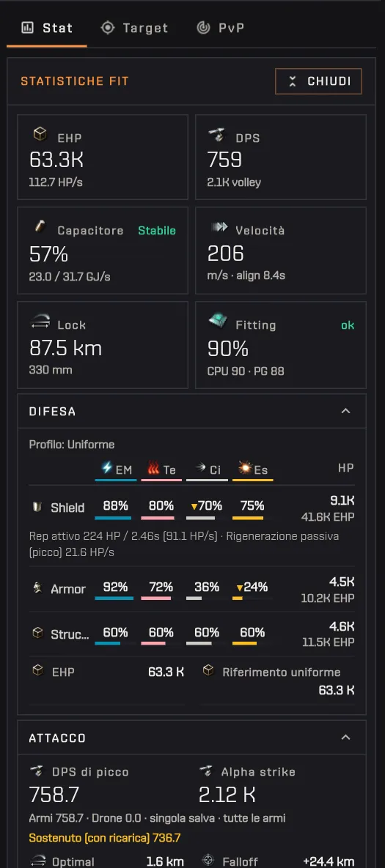This screenshot has width=385, height=868.
Task: Click the Armor row icon
Action: (37, 588)
